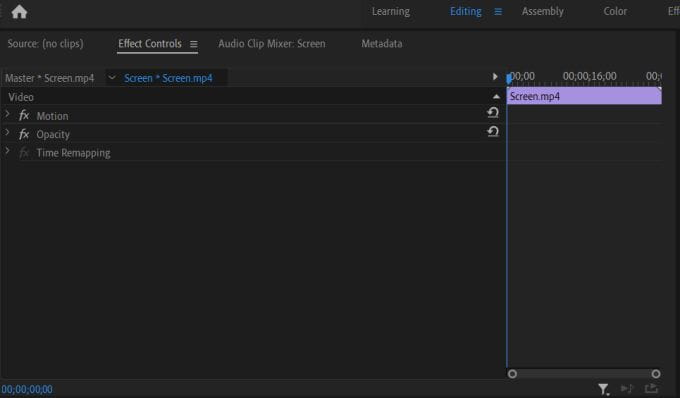Expand the Time Remapping properties
The width and height of the screenshot is (680, 398).
click(7, 151)
